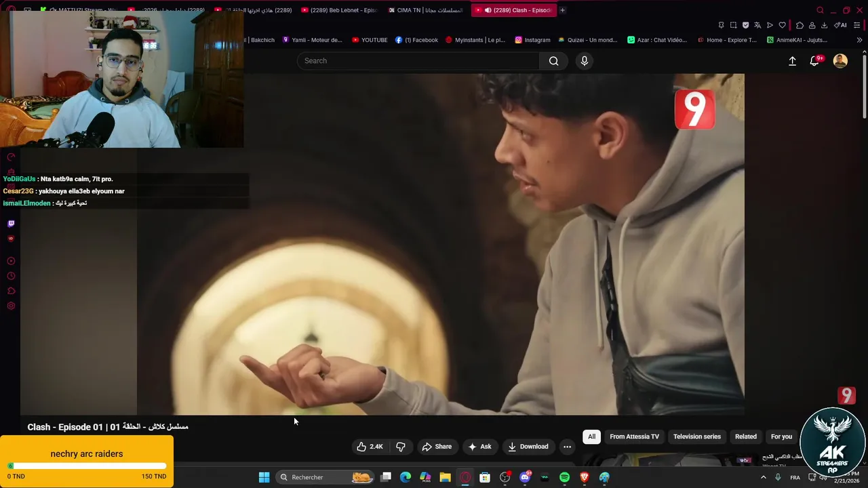Open a new browser tab with plus
This screenshot has height=488, width=868.
coord(562,10)
